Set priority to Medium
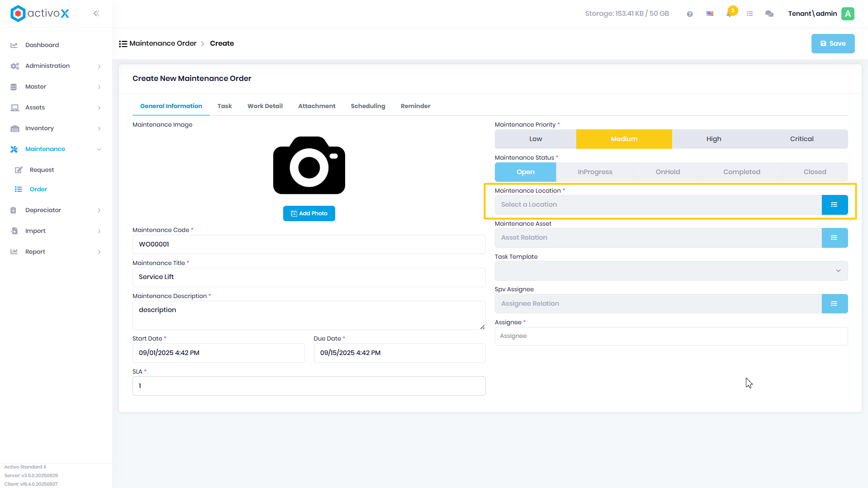 [624, 139]
